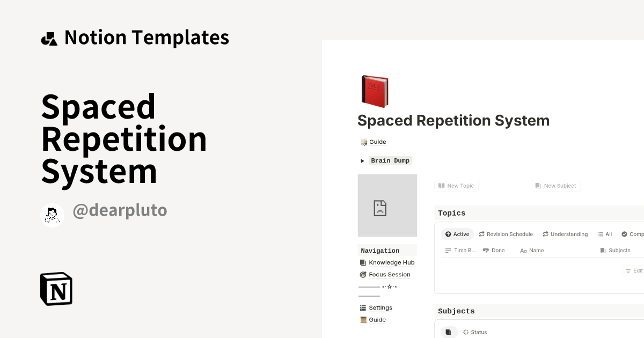Open the Guide link under the page title
The height and width of the screenshot is (338, 644).
[x=378, y=142]
